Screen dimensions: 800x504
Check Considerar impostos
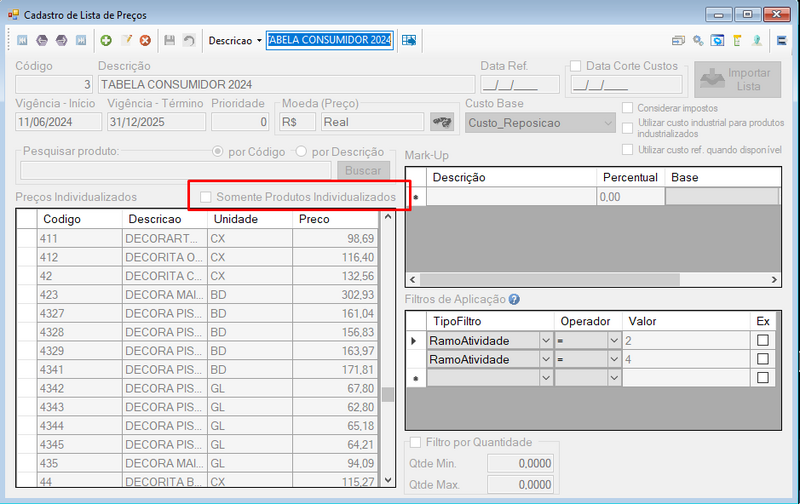(628, 108)
